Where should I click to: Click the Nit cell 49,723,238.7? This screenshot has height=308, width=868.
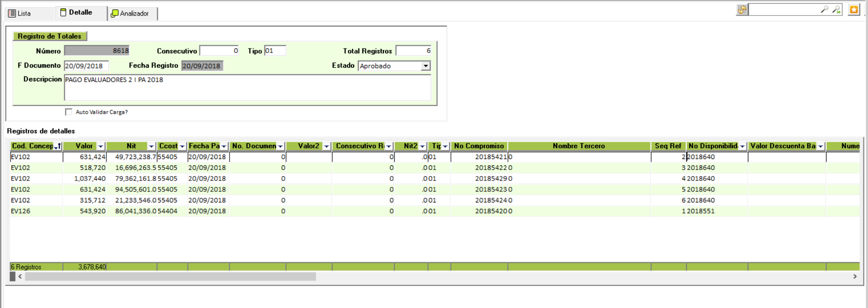132,157
